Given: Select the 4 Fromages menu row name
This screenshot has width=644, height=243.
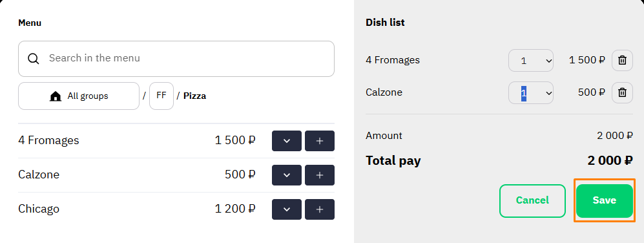Looking at the screenshot, I should coord(48,141).
